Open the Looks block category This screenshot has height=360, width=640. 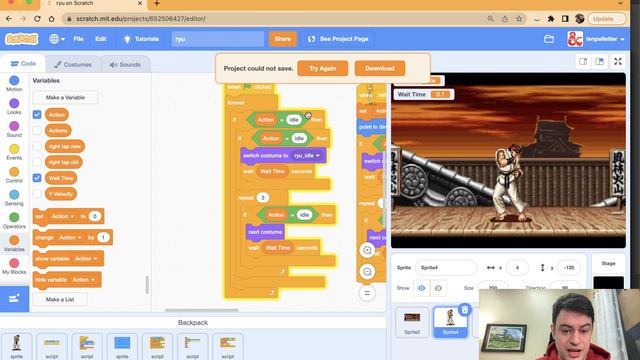tap(14, 106)
